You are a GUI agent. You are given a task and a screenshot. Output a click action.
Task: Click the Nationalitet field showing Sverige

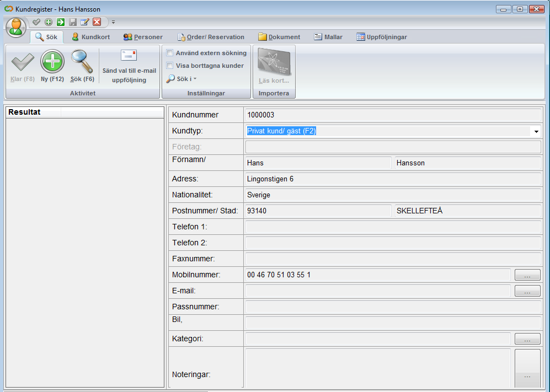[393, 195]
